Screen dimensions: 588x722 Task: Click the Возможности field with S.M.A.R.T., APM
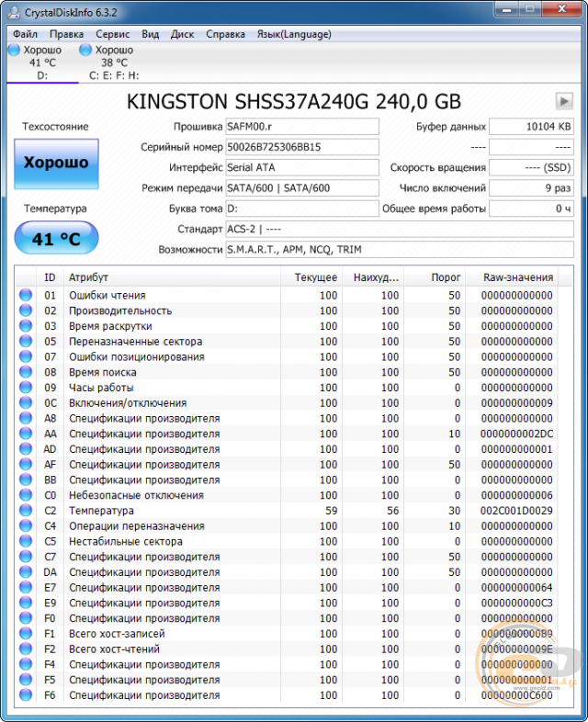point(400,250)
